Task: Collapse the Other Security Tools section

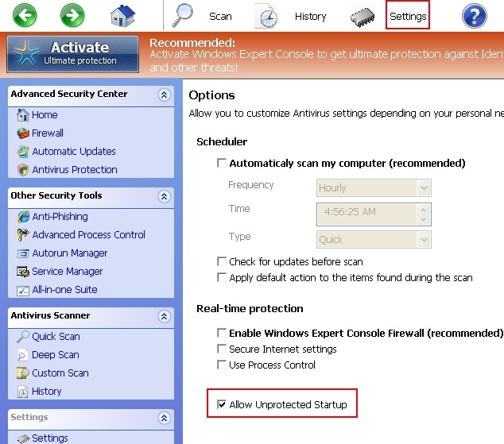Action: pos(165,196)
